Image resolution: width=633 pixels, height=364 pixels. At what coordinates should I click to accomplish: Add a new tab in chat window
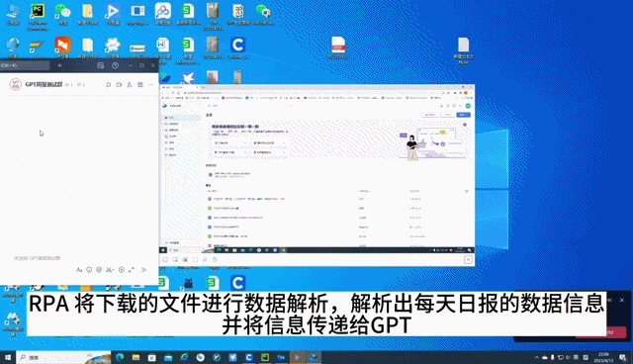pyautogui.click(x=59, y=65)
